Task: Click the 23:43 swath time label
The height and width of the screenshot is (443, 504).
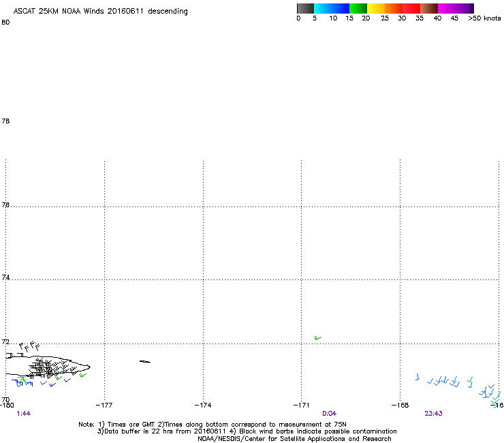Action: 433,414
